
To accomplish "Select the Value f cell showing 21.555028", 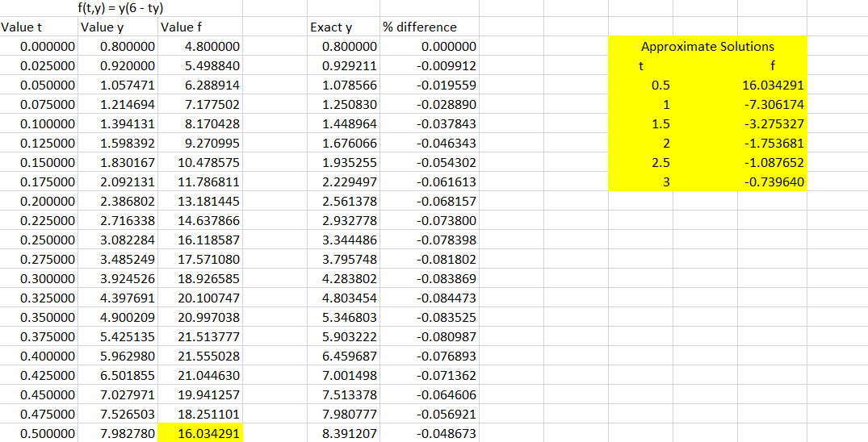I will [199, 356].
